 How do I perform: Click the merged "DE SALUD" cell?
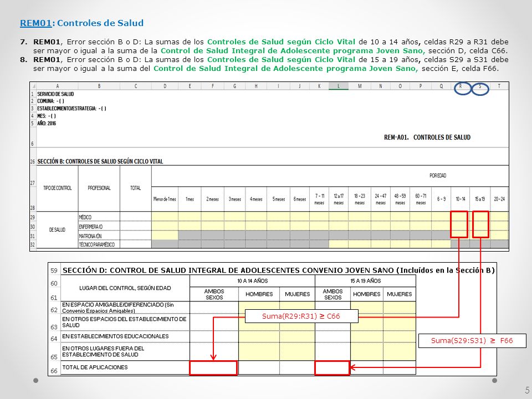pos(57,230)
